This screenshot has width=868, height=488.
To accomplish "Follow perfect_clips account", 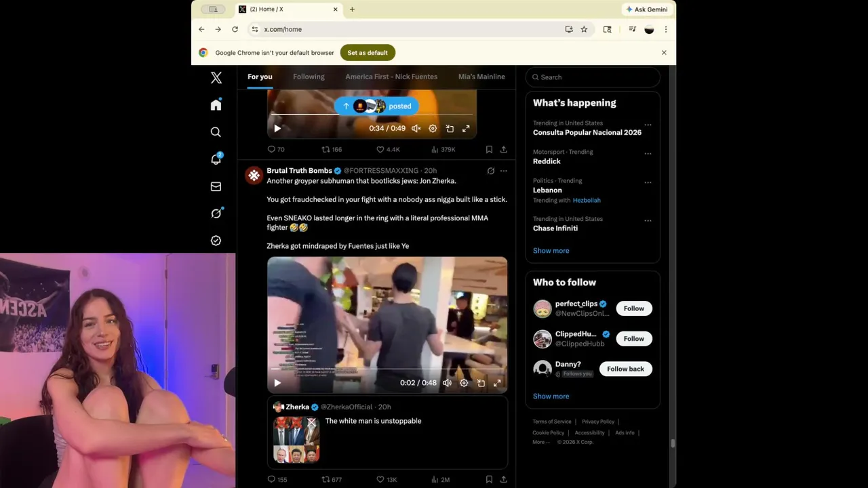I will tap(634, 308).
